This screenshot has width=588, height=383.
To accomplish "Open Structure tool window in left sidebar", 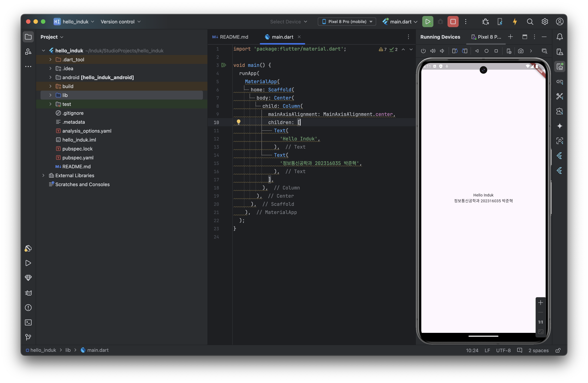I will point(28,51).
